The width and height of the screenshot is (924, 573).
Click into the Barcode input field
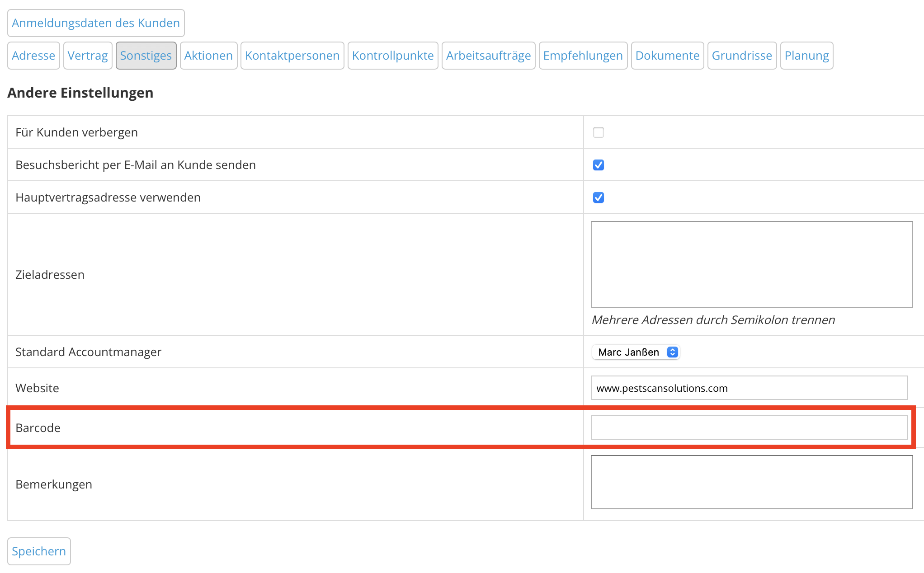coord(749,427)
